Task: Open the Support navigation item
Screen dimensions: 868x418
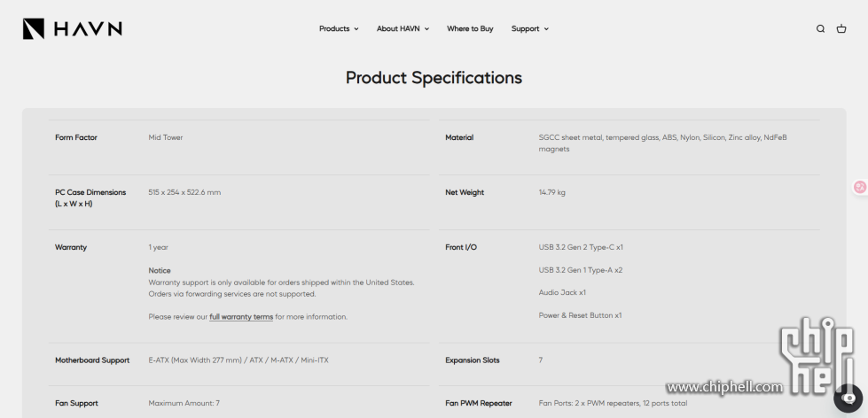Action: 525,29
